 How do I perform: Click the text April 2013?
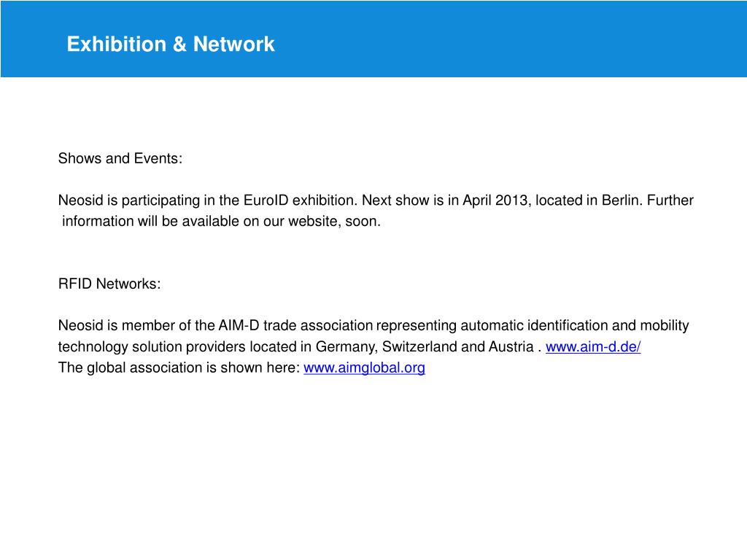tap(495, 201)
